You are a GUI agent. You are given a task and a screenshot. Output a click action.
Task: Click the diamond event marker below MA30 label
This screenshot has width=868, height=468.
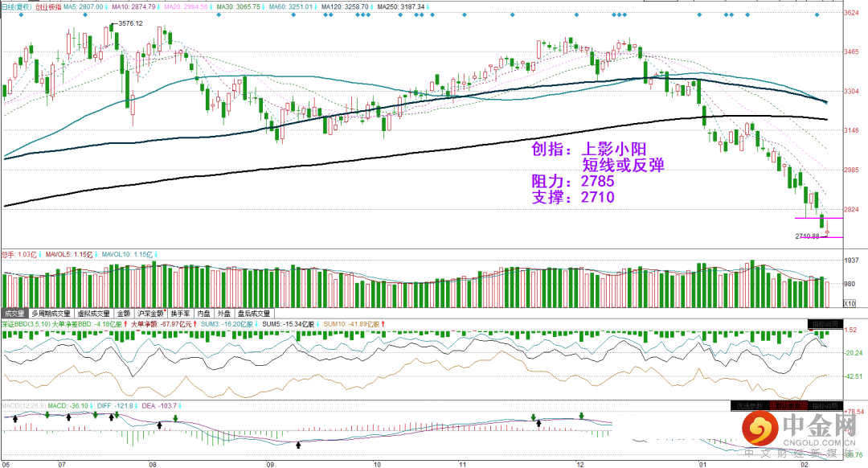tap(219, 15)
